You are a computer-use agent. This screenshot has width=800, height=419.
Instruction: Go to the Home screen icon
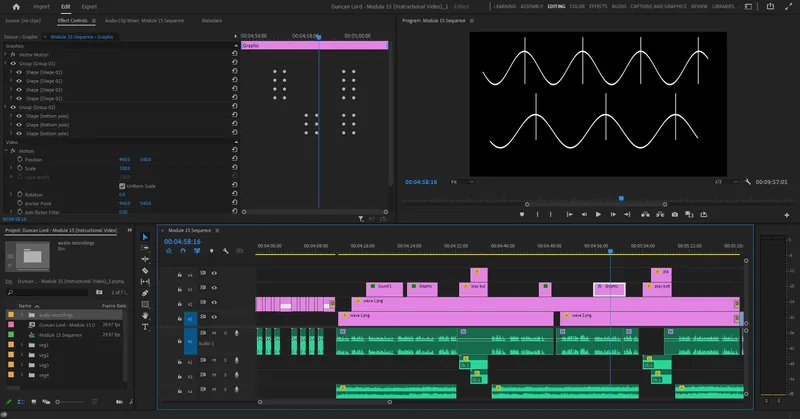[16, 7]
